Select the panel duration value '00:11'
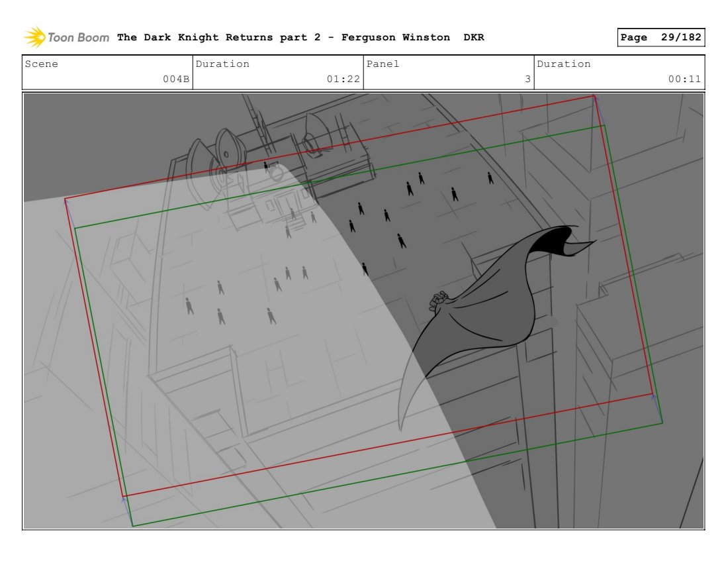This screenshot has height=563, width=728. point(684,79)
